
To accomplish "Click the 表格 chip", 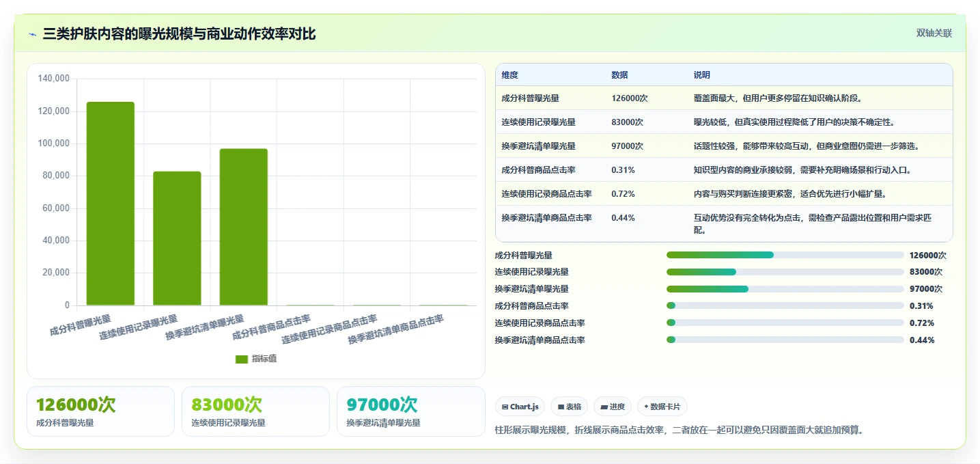I will tap(570, 407).
